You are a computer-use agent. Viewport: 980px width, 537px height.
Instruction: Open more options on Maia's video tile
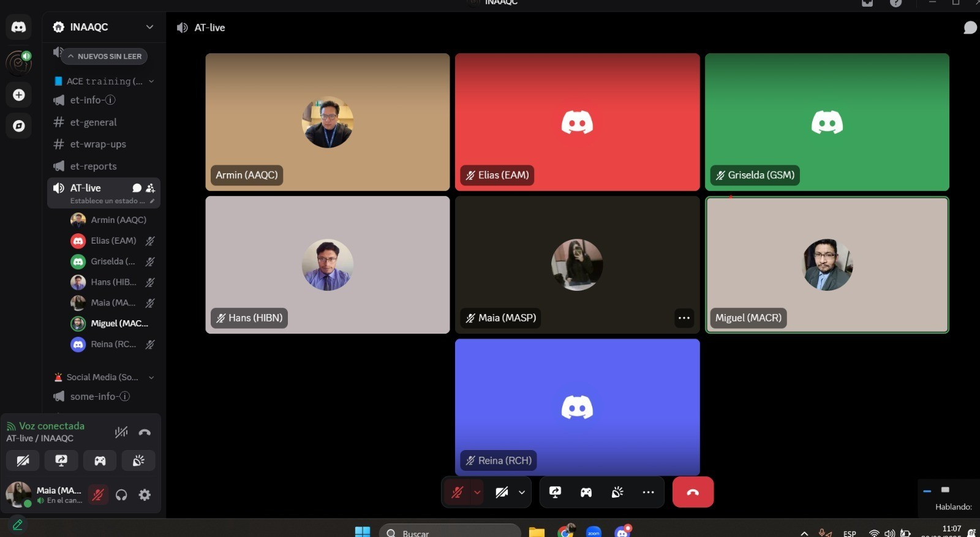(684, 318)
